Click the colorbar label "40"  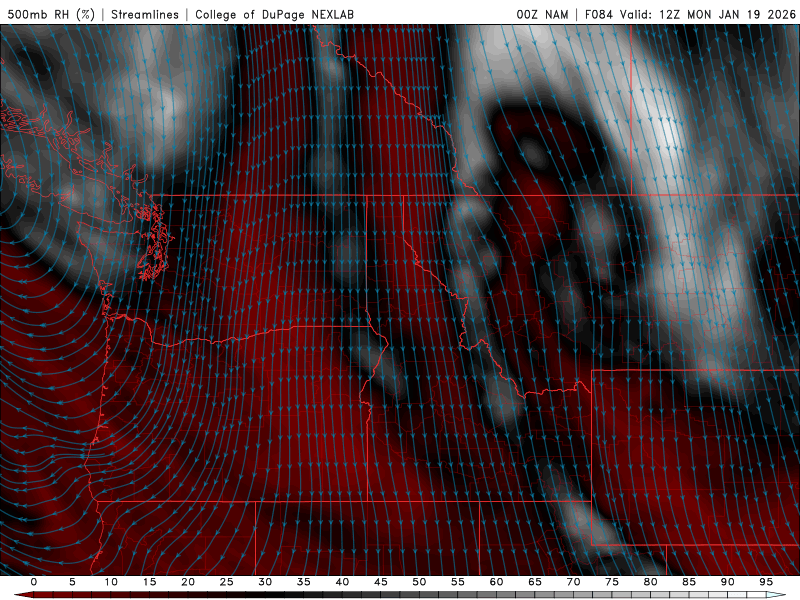click(342, 582)
